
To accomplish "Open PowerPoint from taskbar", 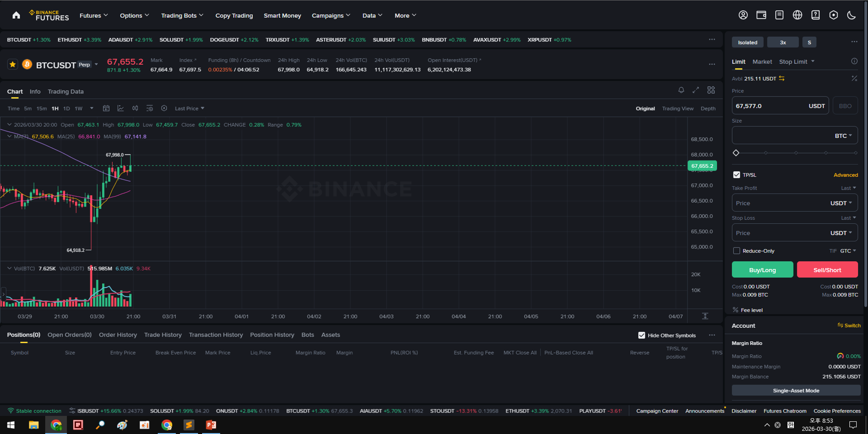I will pos(211,425).
